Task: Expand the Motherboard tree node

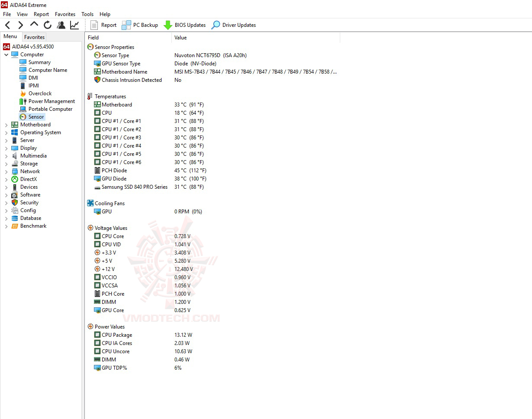Action: pyautogui.click(x=6, y=125)
